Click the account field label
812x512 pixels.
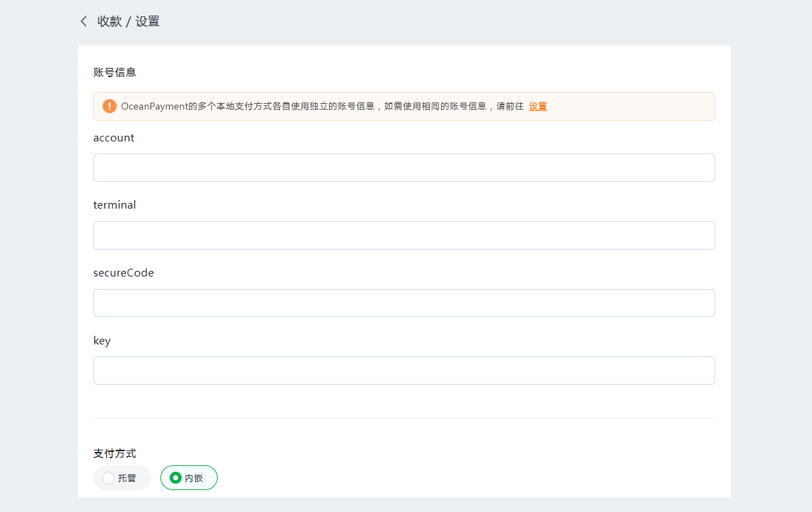point(114,138)
